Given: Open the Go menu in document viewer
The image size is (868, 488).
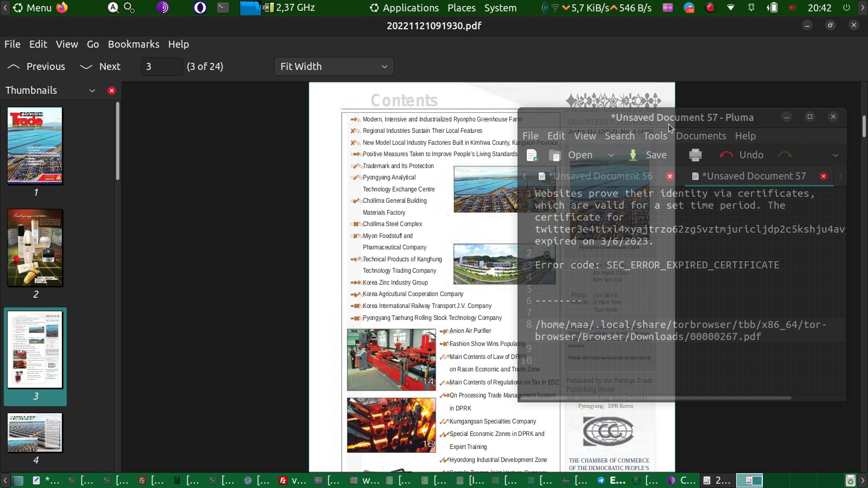Looking at the screenshot, I should point(93,44).
